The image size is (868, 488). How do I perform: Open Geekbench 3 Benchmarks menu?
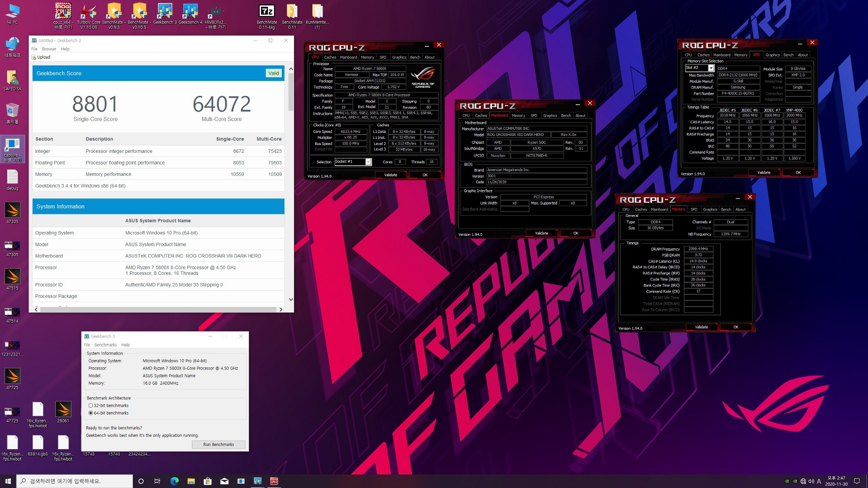(106, 344)
